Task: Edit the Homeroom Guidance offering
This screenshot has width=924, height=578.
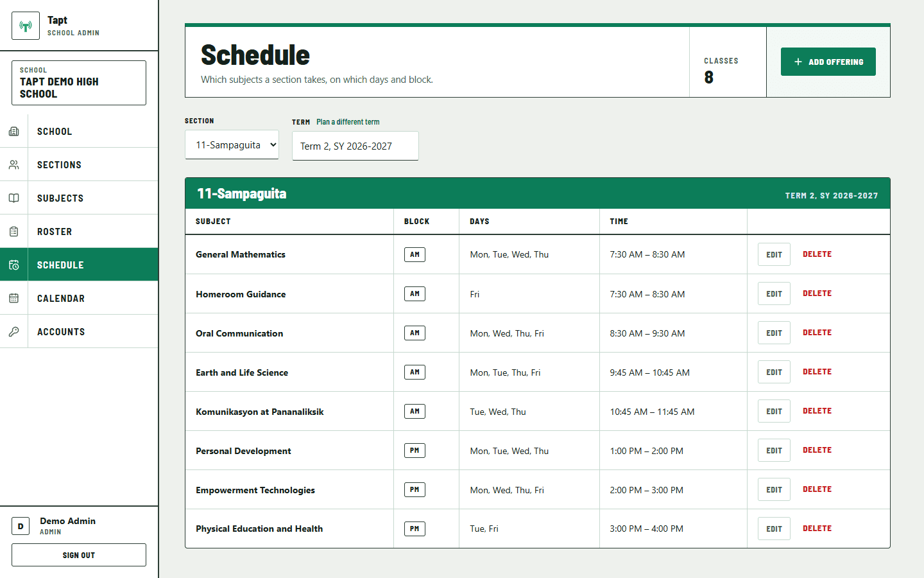Action: pos(774,293)
